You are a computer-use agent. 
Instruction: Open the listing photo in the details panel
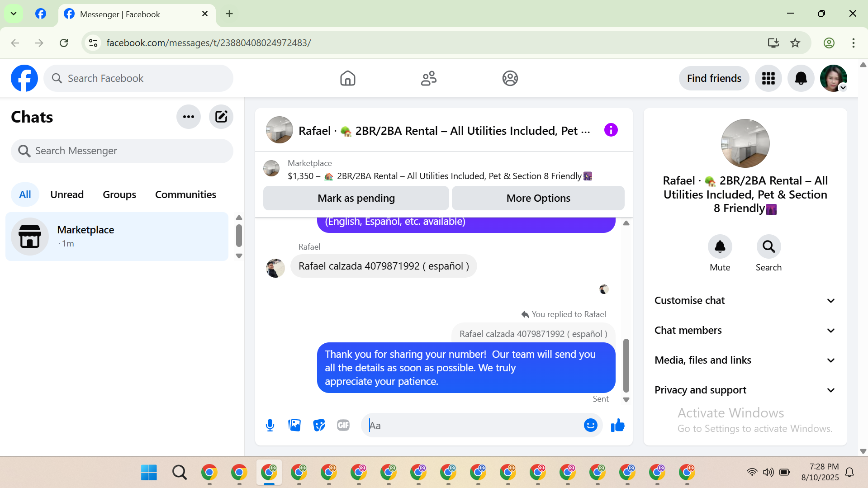point(745,143)
